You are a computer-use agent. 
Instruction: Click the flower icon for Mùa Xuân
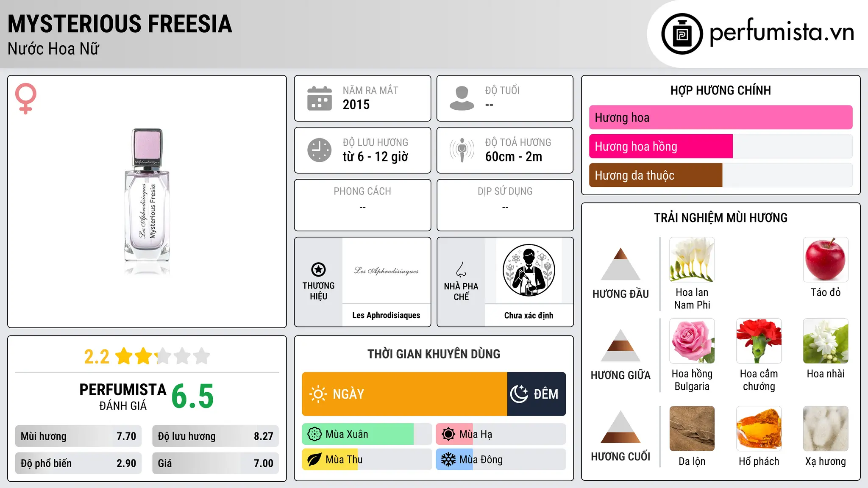coord(314,434)
